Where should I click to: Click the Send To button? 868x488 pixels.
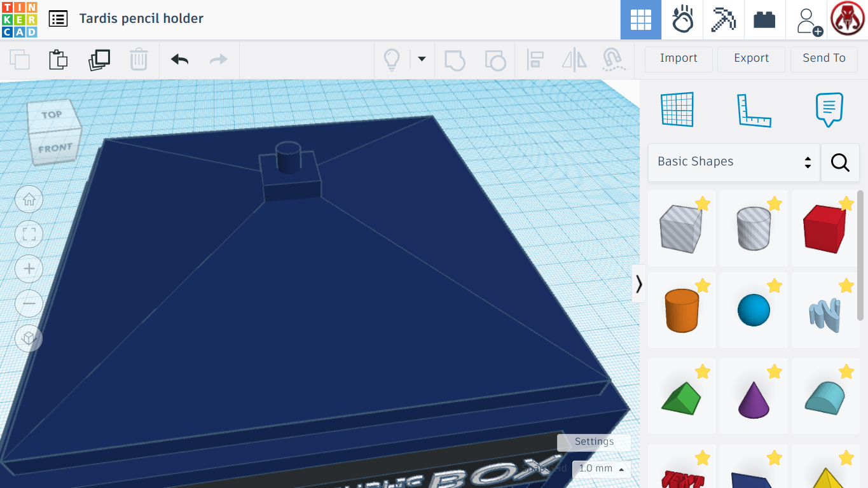[x=824, y=58]
